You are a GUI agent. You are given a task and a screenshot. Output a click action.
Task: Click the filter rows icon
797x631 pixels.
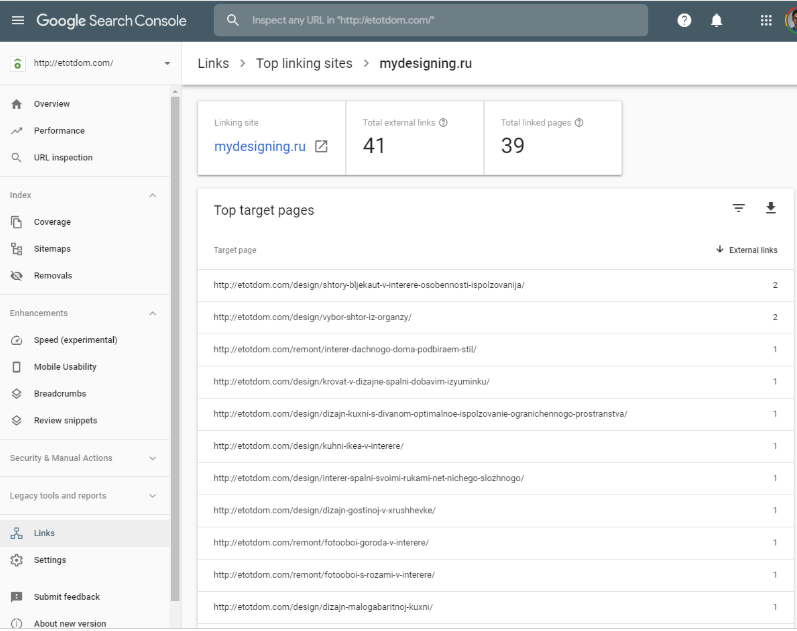click(x=739, y=208)
